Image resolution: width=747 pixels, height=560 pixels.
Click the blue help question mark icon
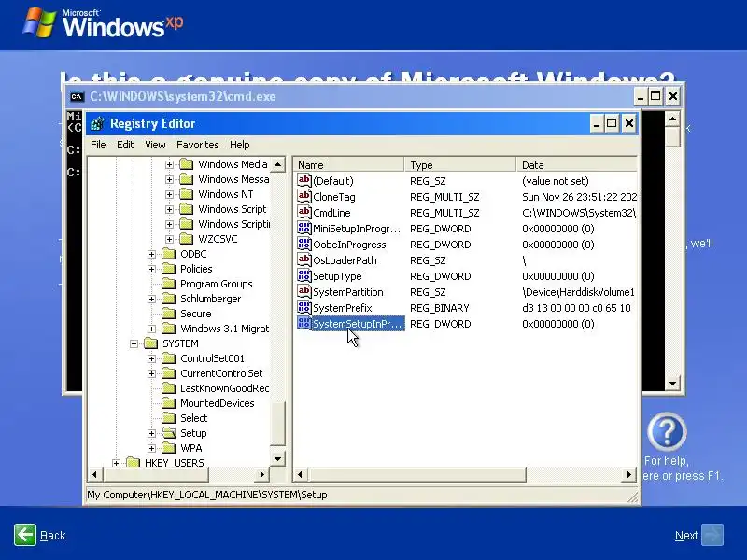pyautogui.click(x=667, y=432)
